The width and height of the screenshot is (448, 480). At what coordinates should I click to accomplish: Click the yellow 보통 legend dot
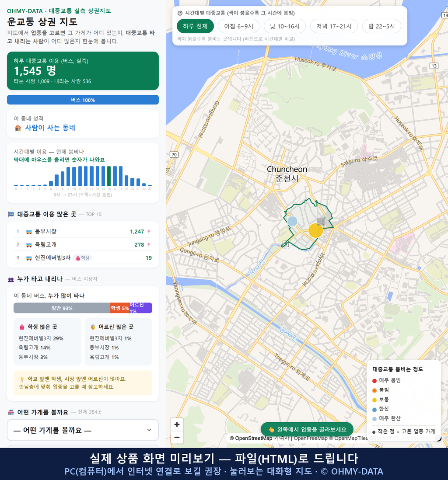[x=374, y=400]
